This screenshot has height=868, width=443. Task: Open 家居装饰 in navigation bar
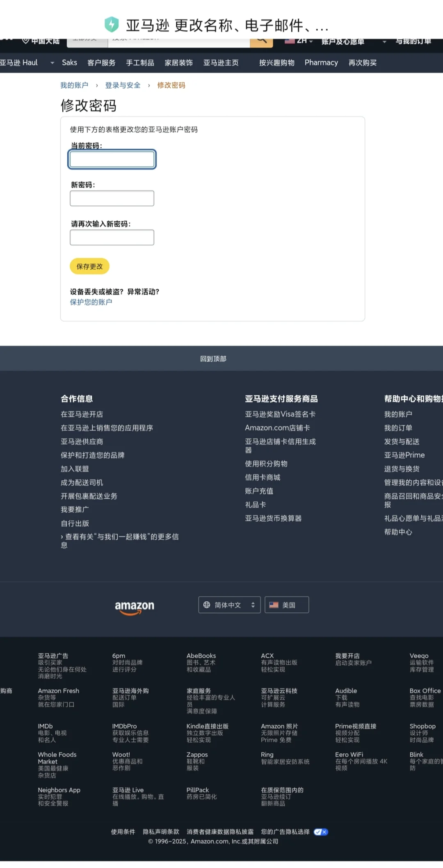pos(178,63)
